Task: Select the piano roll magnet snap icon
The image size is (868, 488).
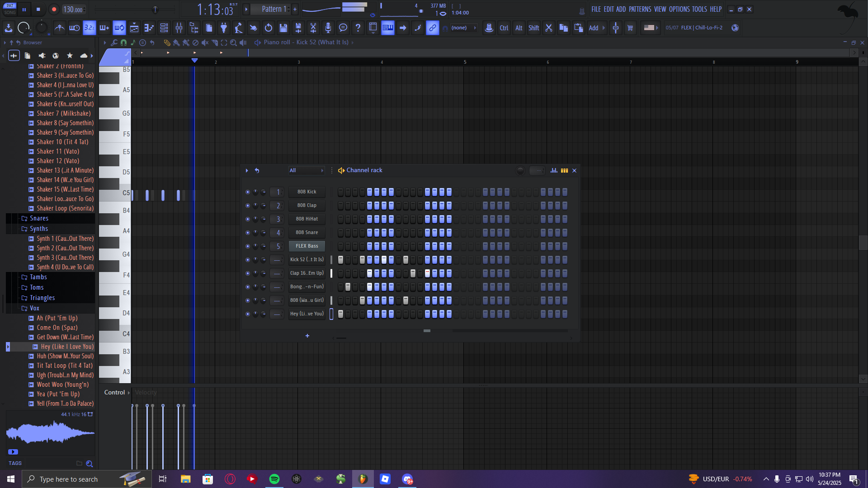Action: 123,42
